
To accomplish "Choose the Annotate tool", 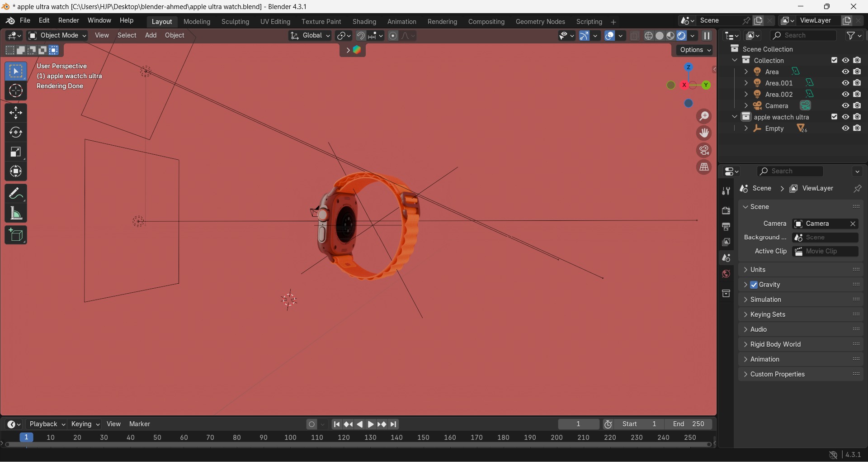I will point(16,194).
